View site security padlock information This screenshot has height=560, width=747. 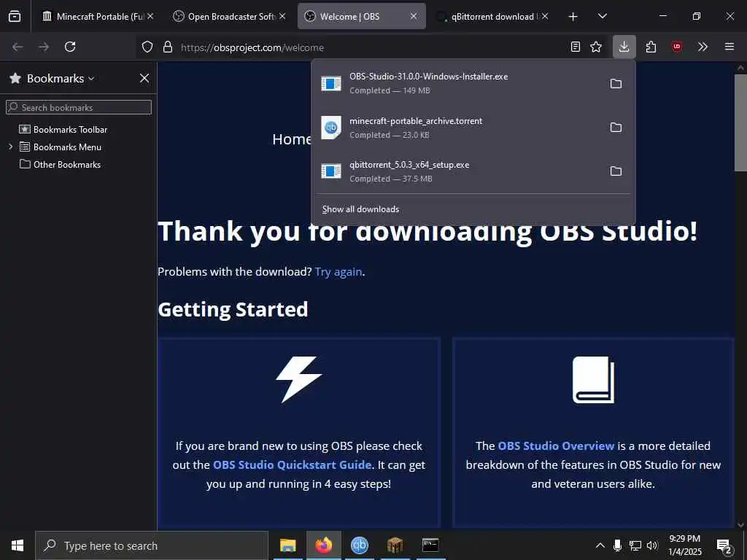click(168, 47)
